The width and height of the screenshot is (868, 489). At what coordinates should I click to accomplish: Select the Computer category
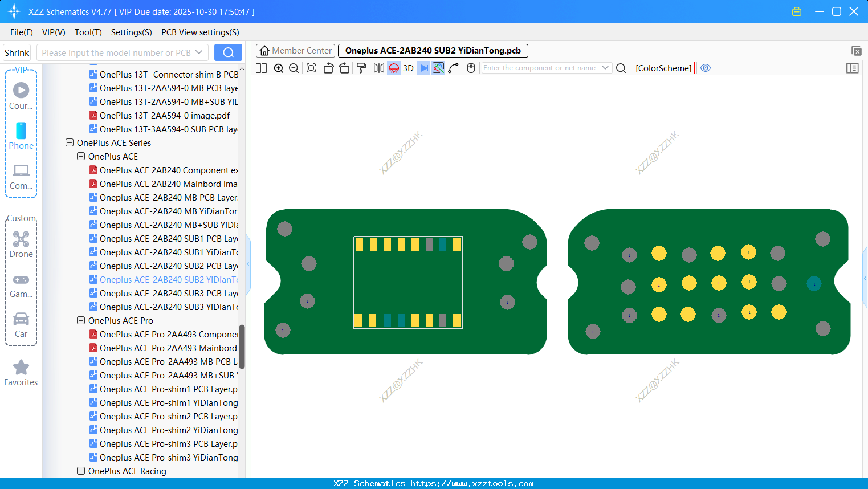coord(21,176)
